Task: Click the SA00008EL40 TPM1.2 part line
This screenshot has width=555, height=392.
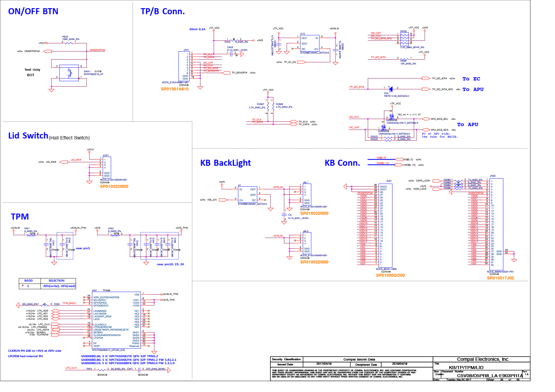Action: click(120, 356)
